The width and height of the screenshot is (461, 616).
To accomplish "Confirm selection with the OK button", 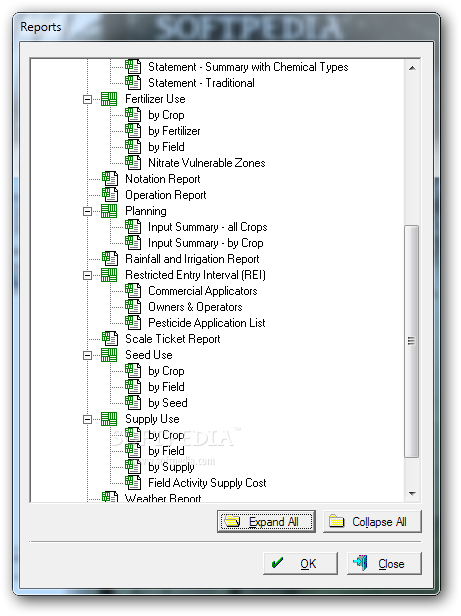I will coord(300,563).
